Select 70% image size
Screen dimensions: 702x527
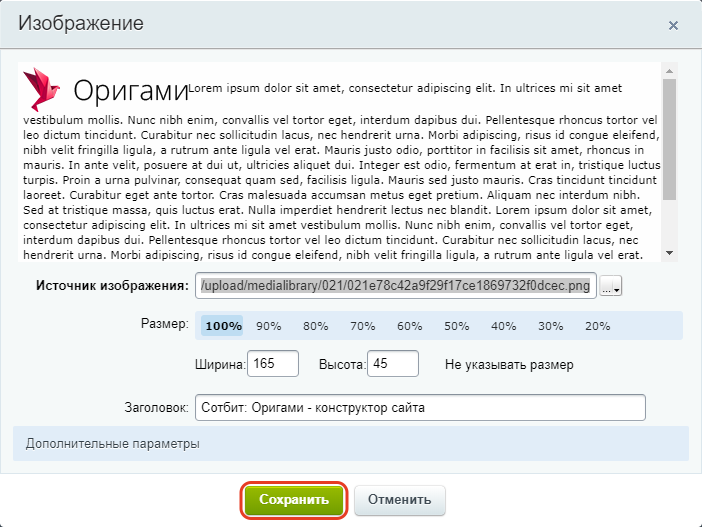363,326
